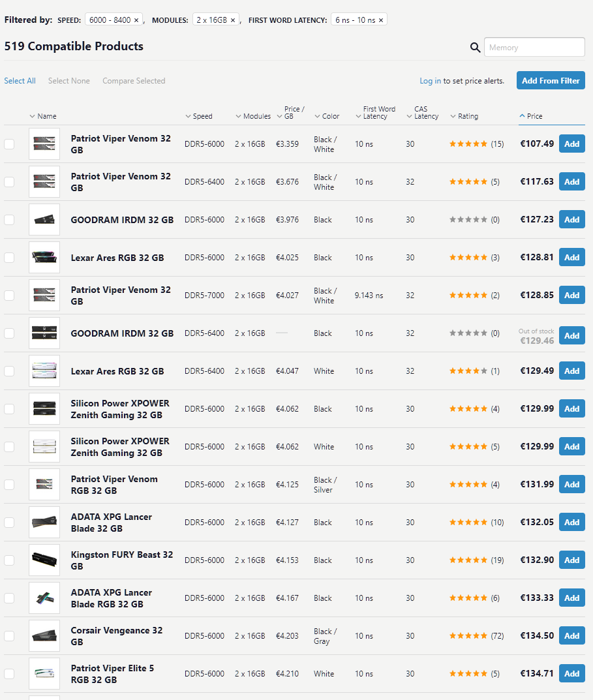
Task: Check the box for black Lexar Ares RGB row
Action: tap(9, 258)
